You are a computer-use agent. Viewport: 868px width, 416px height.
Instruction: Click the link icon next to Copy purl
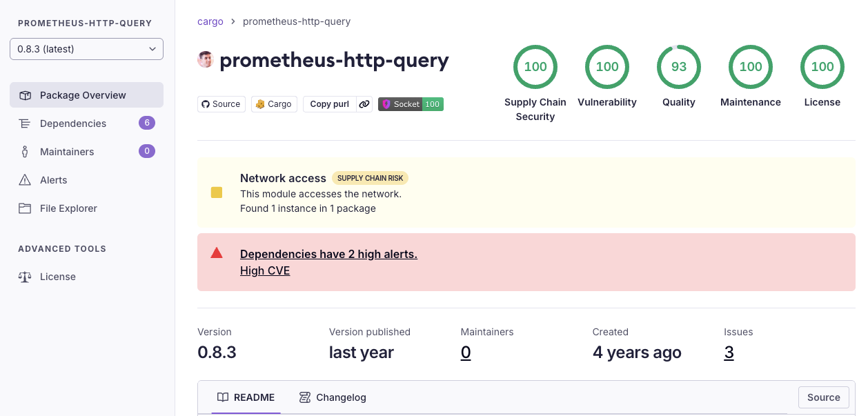click(x=364, y=104)
